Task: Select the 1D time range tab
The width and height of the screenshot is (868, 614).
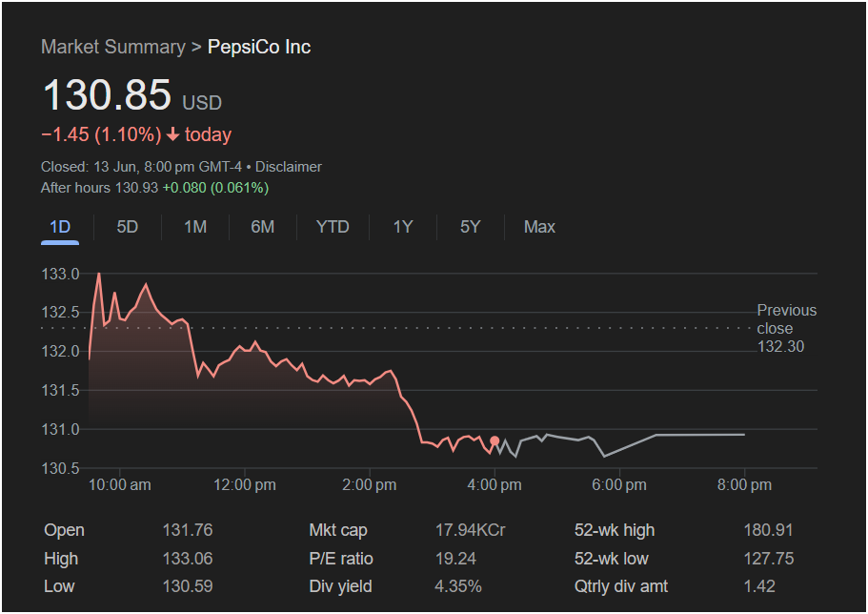Action: coord(60,227)
